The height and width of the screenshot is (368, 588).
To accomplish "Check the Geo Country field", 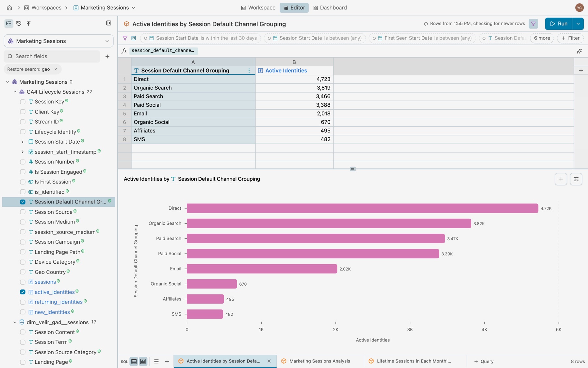I will [23, 272].
